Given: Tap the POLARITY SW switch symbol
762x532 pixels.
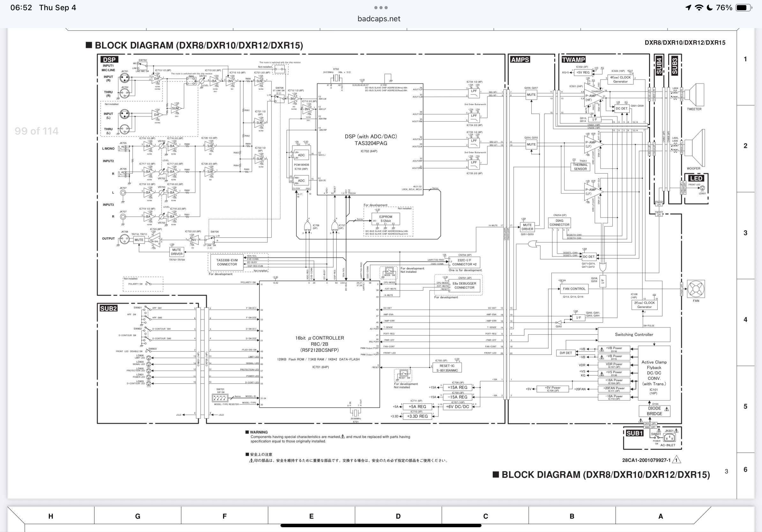Looking at the screenshot, I should coord(148,284).
